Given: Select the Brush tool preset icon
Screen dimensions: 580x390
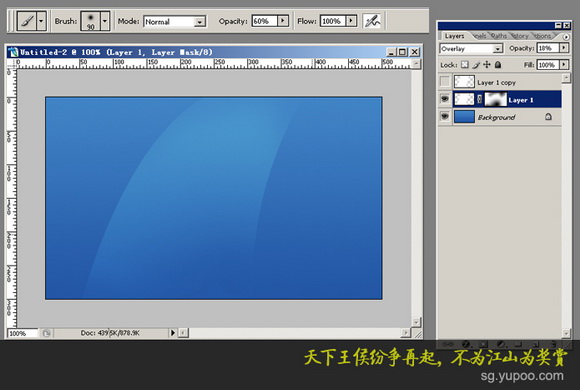Looking at the screenshot, I should point(27,21).
